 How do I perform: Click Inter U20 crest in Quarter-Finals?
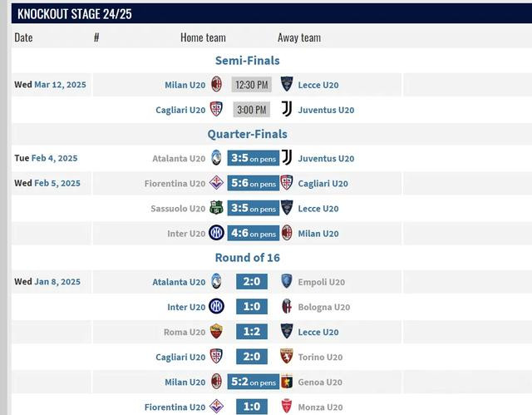(216, 233)
